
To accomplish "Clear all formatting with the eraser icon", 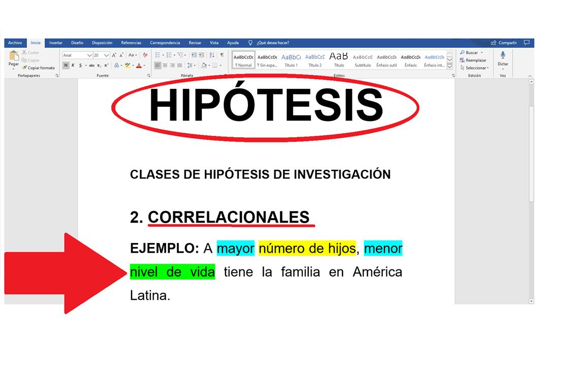I will click(x=145, y=55).
